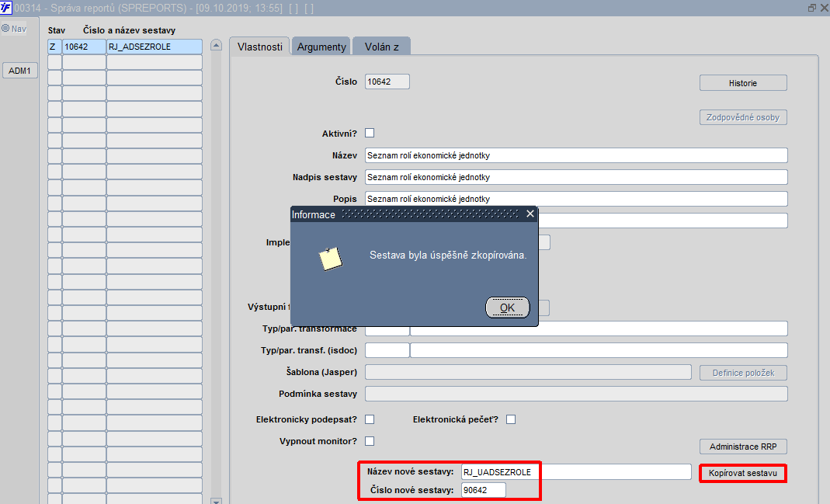The image size is (830, 504).
Task: Click the Historie button
Action: (743, 83)
